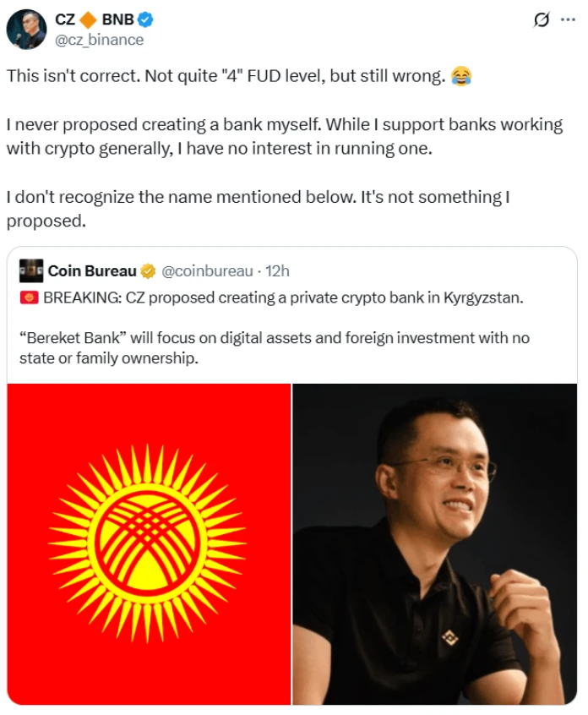Click the Kyrgyzstan flag emoji before BREAKING

tap(30, 298)
